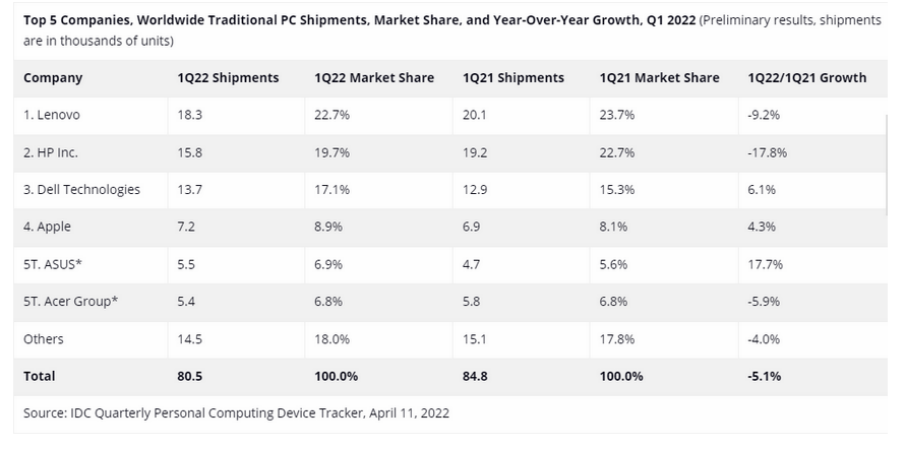
Task: Click the 1Q22 Market Share header
Action: pos(374,78)
